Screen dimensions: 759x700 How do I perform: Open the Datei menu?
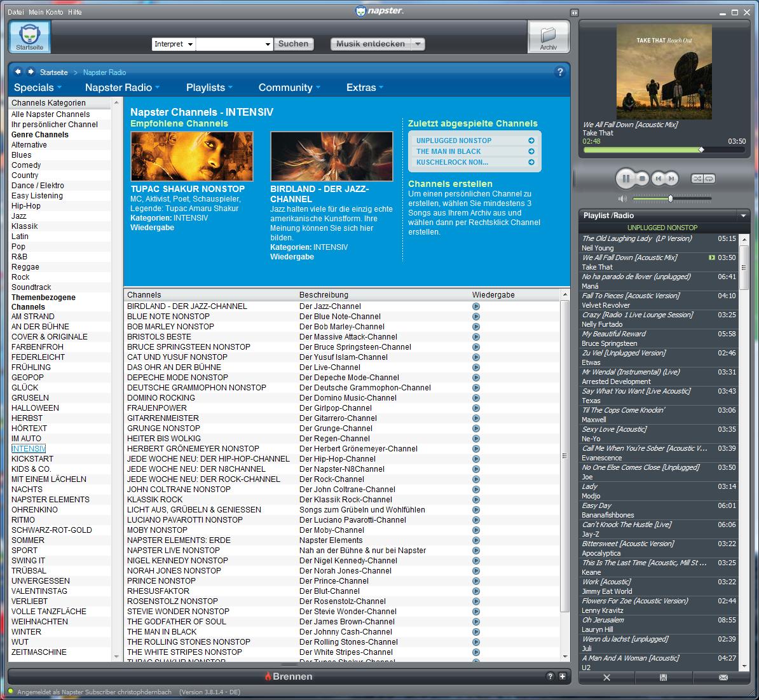(16, 12)
